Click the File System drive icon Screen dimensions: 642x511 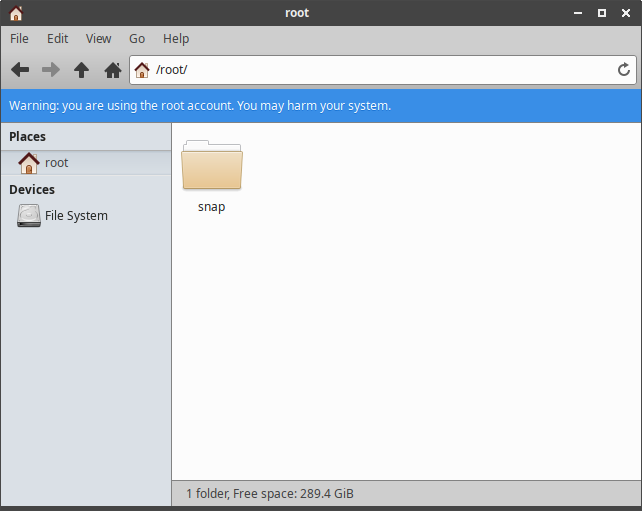pyautogui.click(x=29, y=215)
